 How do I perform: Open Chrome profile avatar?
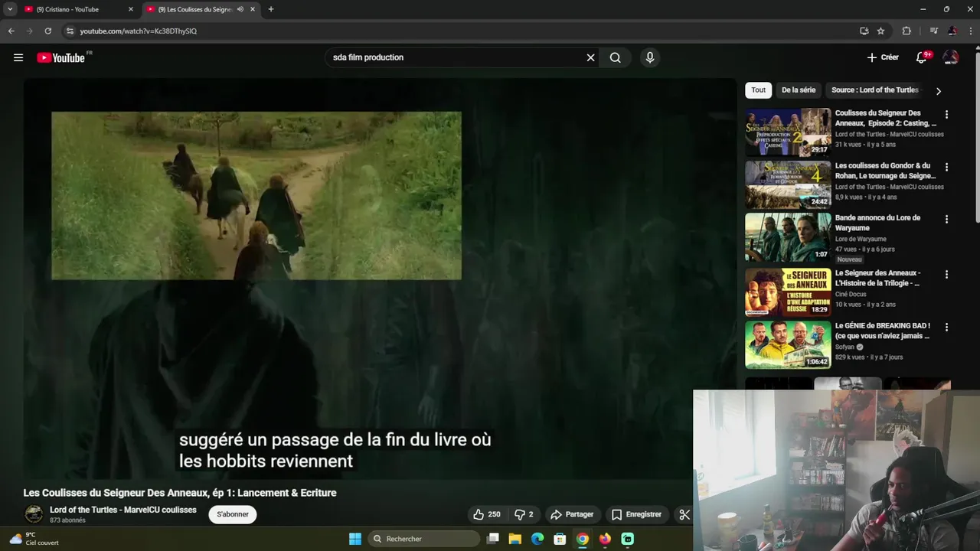(x=952, y=31)
